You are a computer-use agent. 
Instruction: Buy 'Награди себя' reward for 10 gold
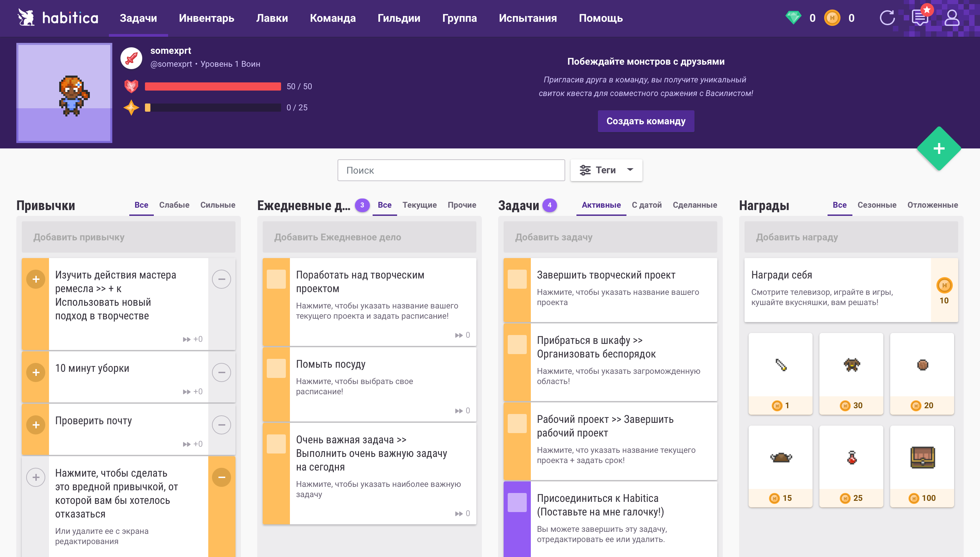coord(944,290)
